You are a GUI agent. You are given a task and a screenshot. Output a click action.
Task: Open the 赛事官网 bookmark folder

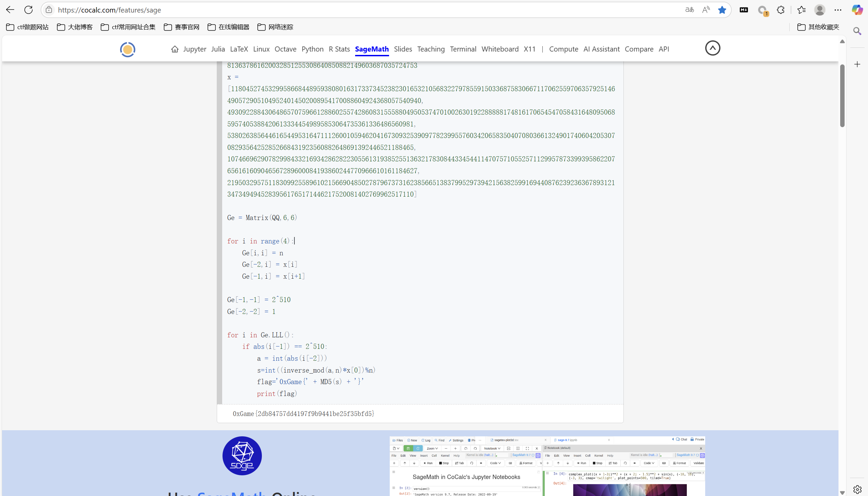182,27
